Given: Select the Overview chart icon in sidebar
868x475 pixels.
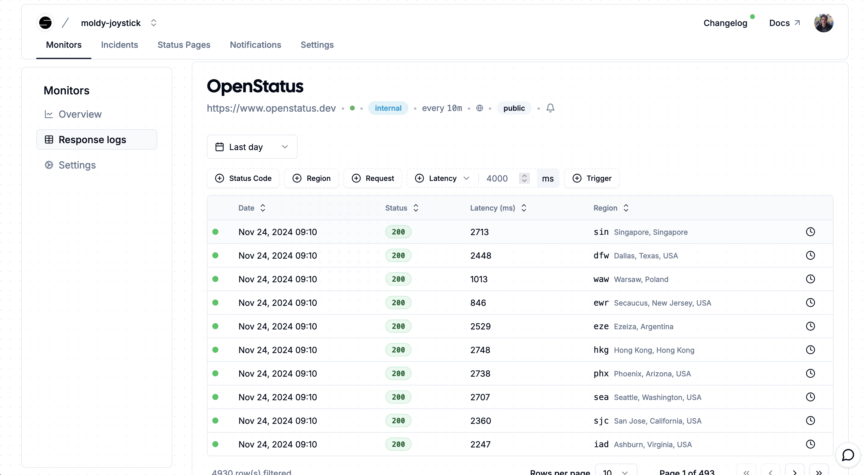Looking at the screenshot, I should pos(49,114).
